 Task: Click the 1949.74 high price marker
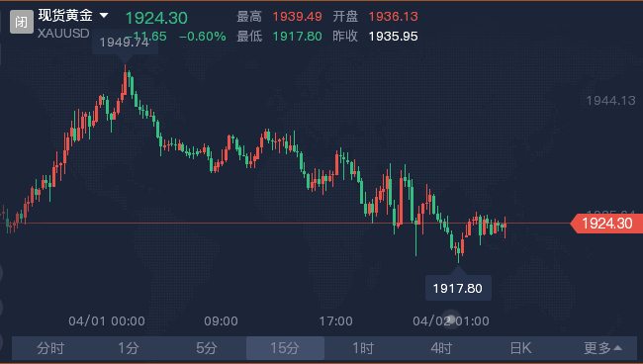(x=125, y=42)
